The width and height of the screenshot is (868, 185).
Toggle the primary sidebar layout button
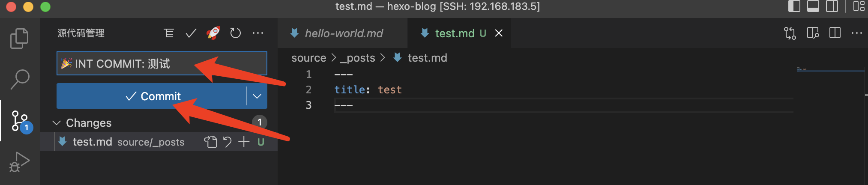click(794, 6)
